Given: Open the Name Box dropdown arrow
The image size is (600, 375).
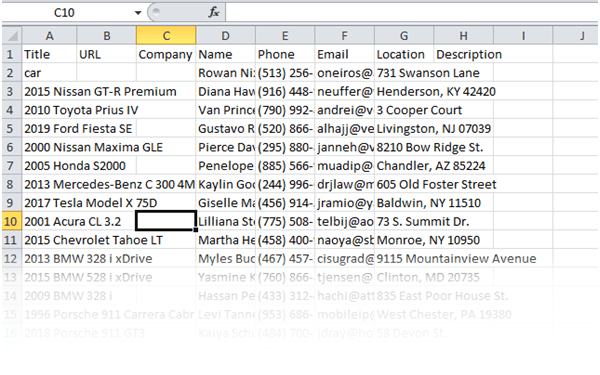Looking at the screenshot, I should (x=138, y=13).
